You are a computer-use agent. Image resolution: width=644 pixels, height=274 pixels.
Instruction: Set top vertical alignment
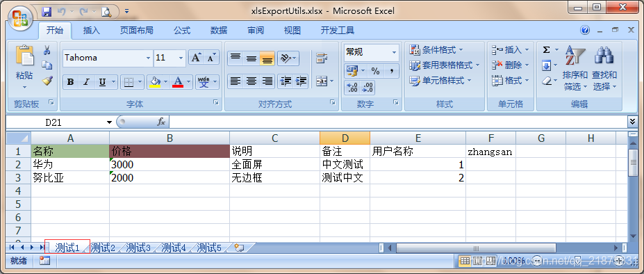[236, 58]
